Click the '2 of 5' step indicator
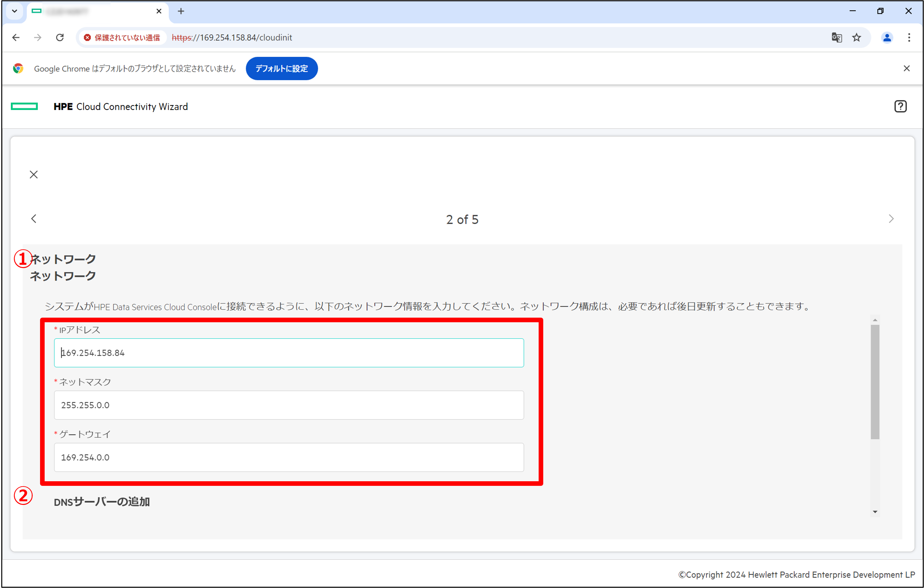924x588 pixels. (462, 219)
